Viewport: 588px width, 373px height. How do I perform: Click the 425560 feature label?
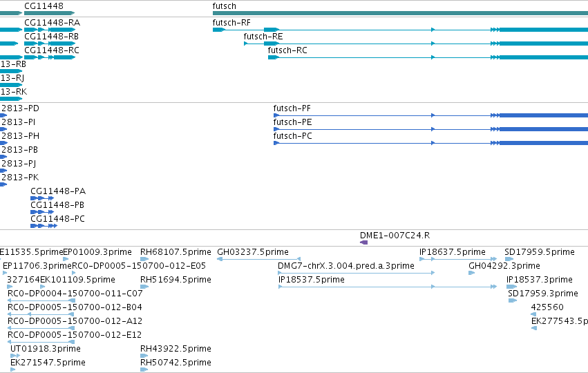coord(547,307)
